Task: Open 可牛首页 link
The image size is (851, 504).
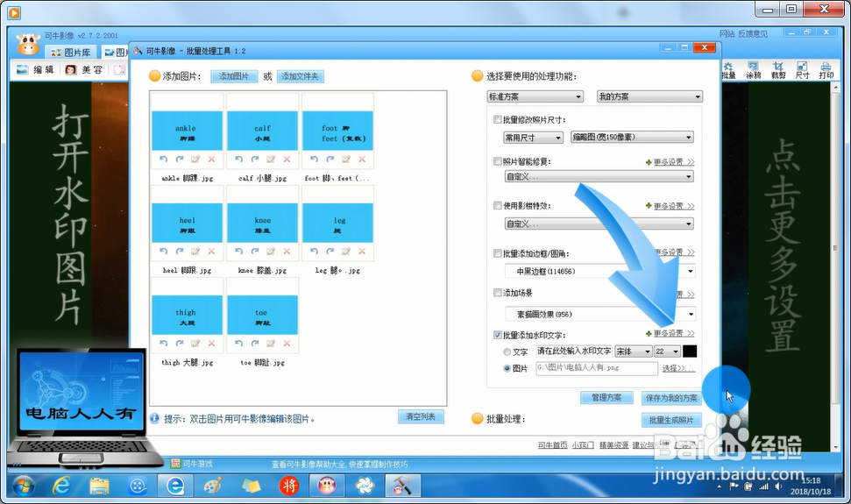Action: 552,445
